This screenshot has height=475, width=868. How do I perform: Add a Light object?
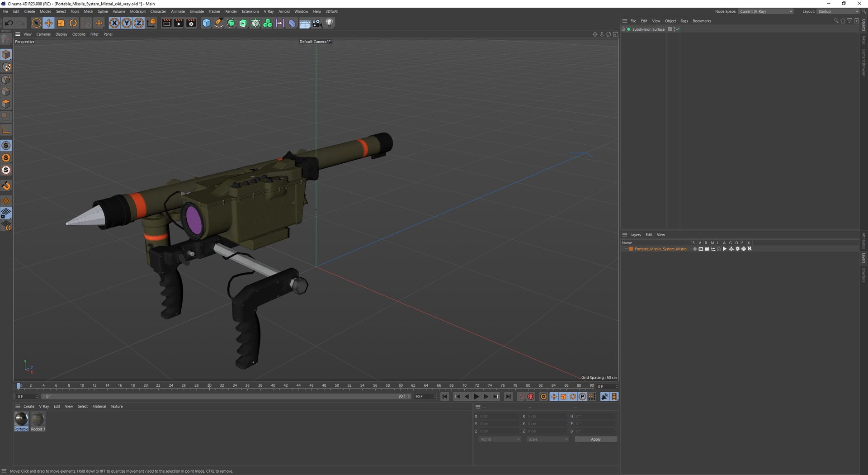[x=330, y=23]
